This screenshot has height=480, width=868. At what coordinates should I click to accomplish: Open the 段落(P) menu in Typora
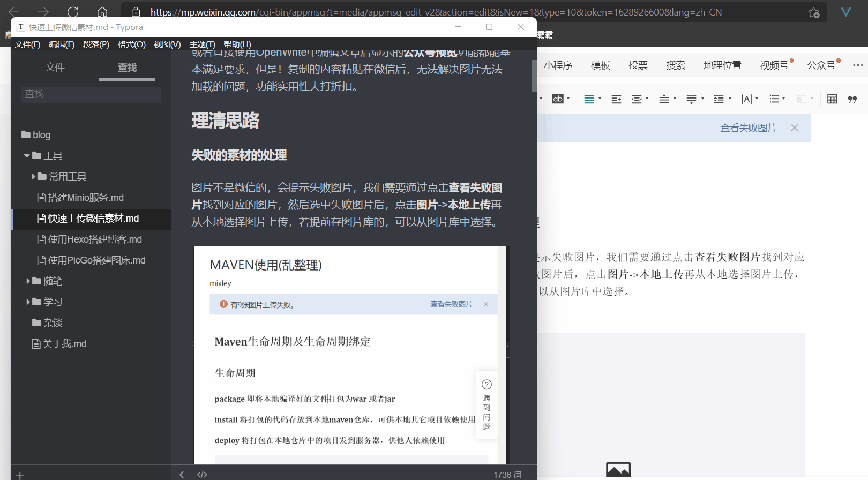[96, 44]
